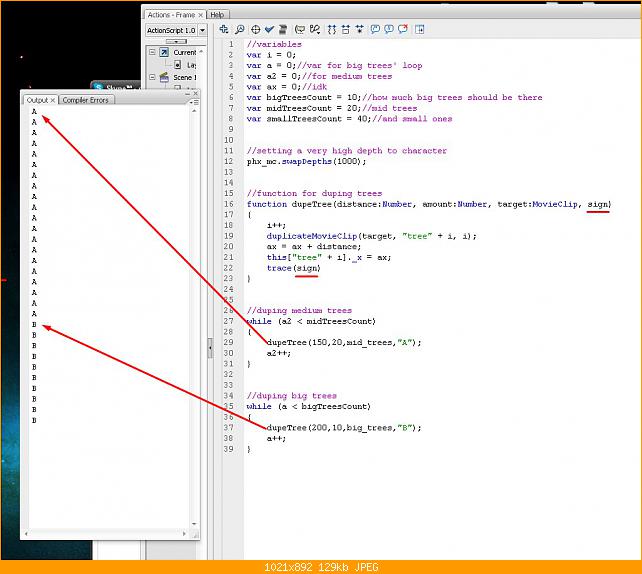642x574 pixels.
Task: Click 'while (a2 < midTreesCount)' line
Action: click(x=311, y=321)
